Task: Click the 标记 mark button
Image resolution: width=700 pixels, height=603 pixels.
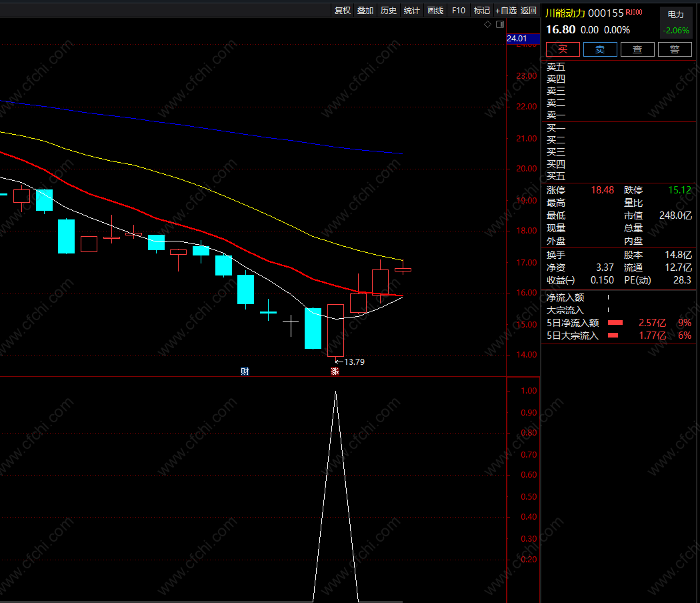Action: coord(482,10)
